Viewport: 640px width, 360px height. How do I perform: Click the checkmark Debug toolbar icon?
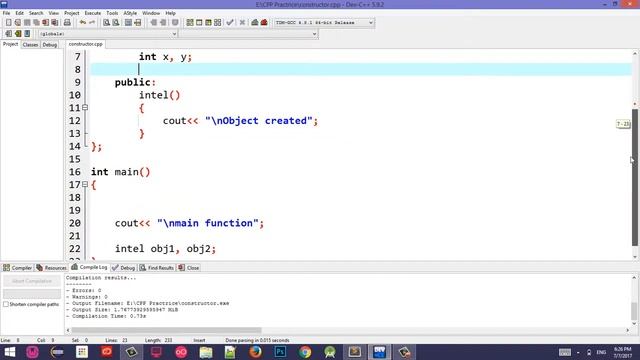(x=230, y=22)
